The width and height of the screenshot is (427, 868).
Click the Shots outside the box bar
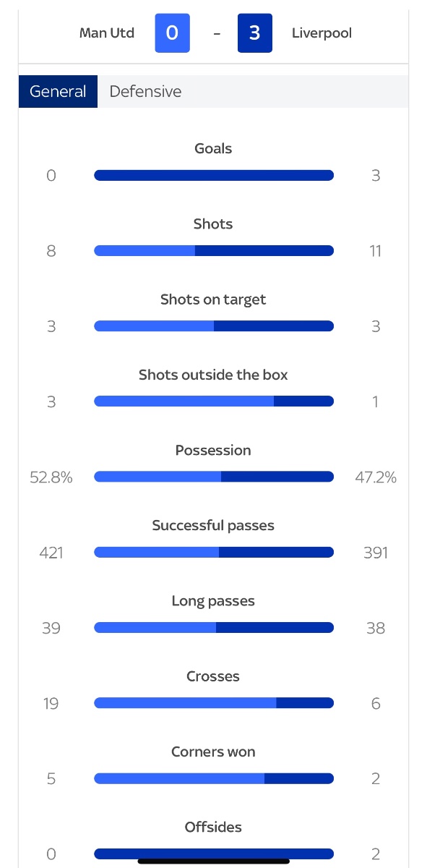click(214, 401)
